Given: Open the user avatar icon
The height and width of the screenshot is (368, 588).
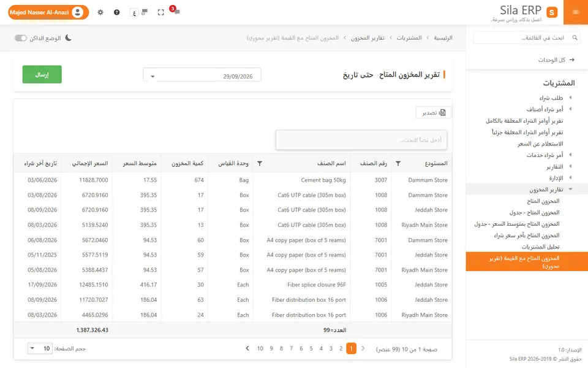Looking at the screenshot, I should click(x=78, y=12).
